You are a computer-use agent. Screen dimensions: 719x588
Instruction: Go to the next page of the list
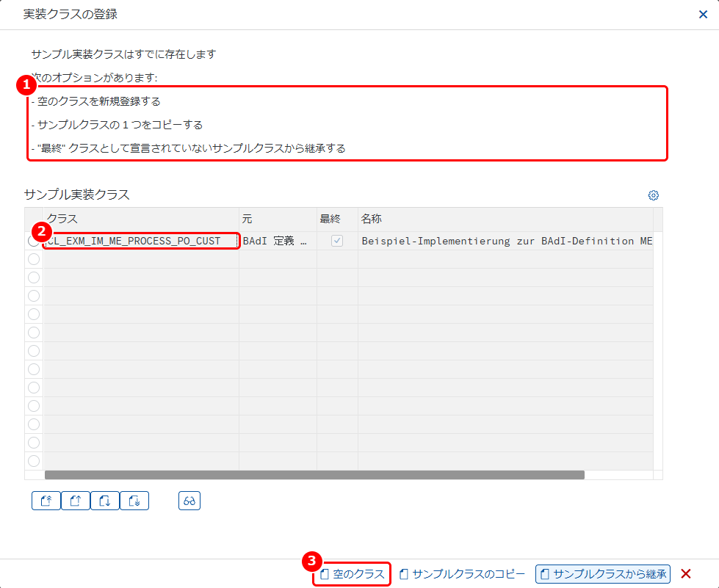[x=105, y=501]
